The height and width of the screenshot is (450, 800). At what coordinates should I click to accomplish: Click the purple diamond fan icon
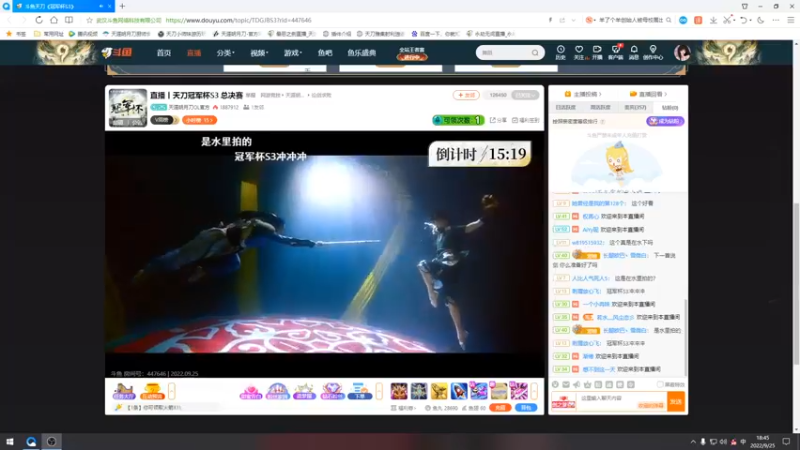(332, 391)
